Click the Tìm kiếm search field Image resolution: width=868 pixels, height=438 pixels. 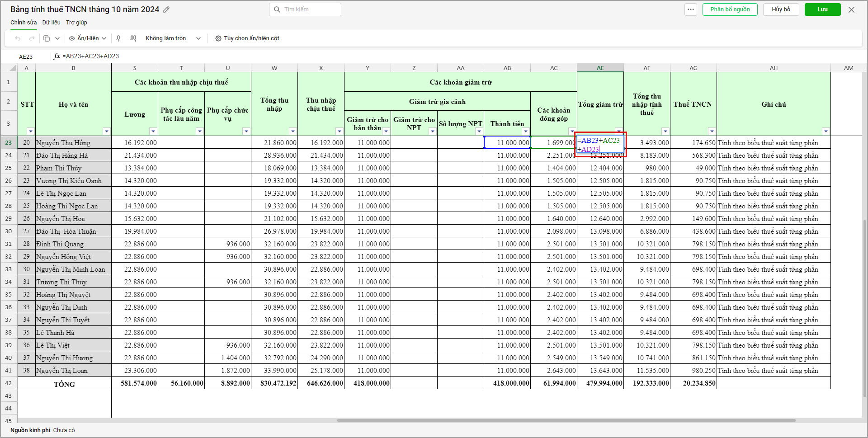click(x=305, y=9)
